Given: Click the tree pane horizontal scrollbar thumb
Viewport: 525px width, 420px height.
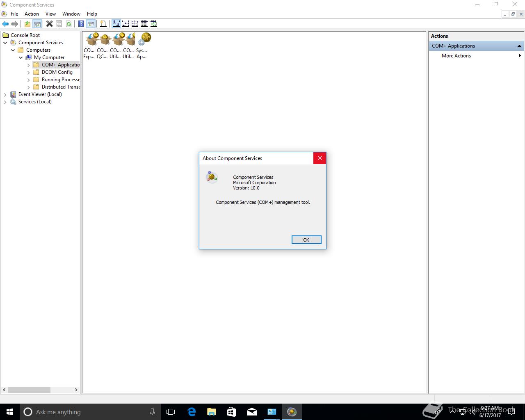Looking at the screenshot, I should [29, 390].
